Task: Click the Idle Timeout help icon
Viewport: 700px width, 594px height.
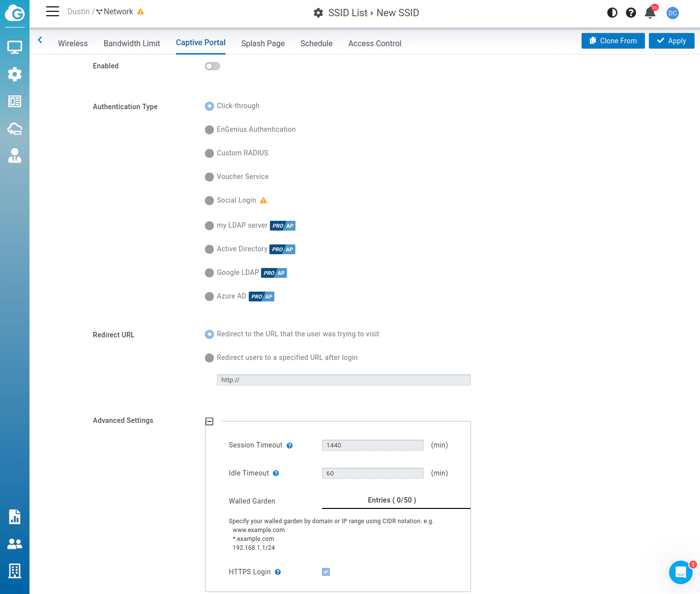Action: (276, 473)
